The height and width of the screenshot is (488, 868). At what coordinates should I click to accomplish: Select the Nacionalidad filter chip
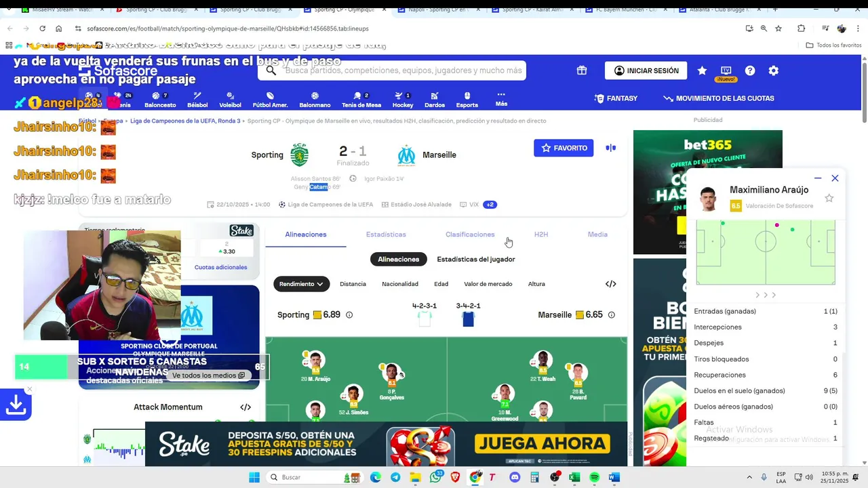coord(400,284)
